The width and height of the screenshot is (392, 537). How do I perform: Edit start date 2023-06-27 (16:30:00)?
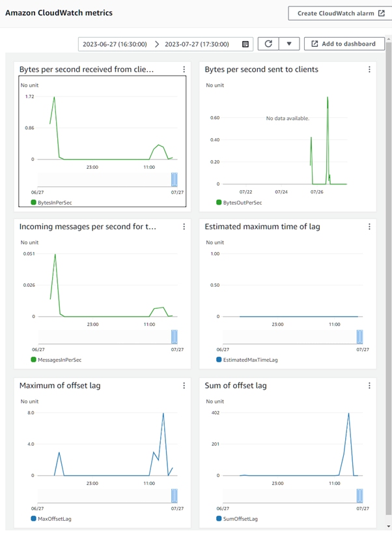116,44
